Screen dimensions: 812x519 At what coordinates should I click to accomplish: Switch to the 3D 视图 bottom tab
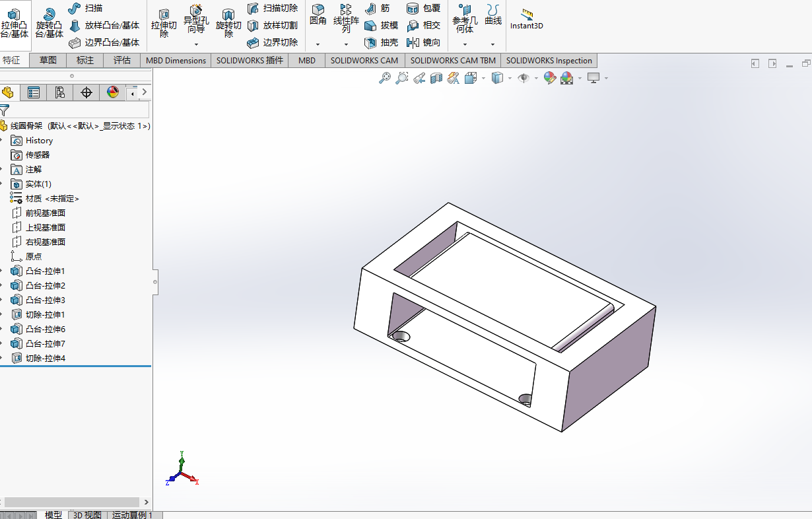tap(87, 515)
